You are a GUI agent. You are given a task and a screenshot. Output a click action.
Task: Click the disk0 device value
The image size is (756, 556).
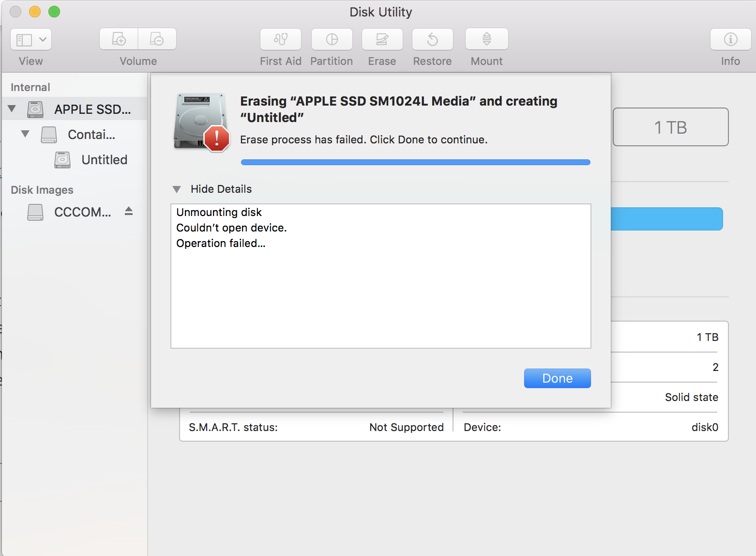[705, 427]
